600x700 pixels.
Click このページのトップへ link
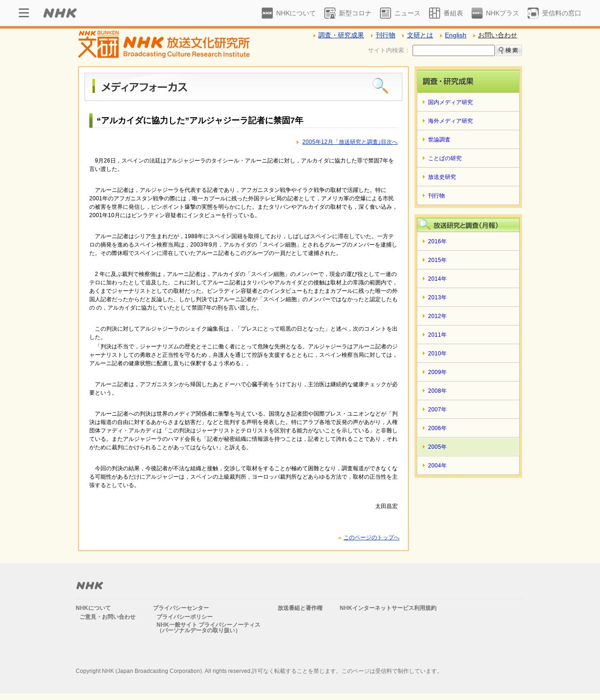(x=371, y=537)
